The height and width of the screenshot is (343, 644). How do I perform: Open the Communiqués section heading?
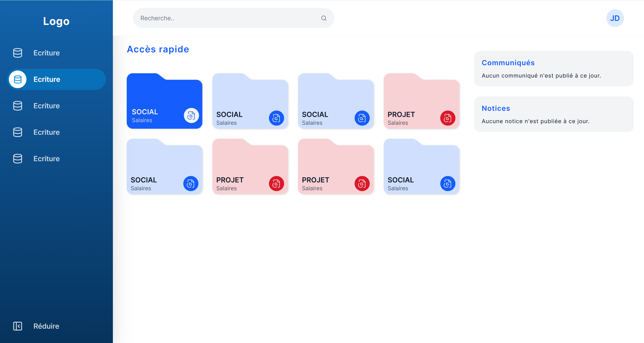(508, 63)
